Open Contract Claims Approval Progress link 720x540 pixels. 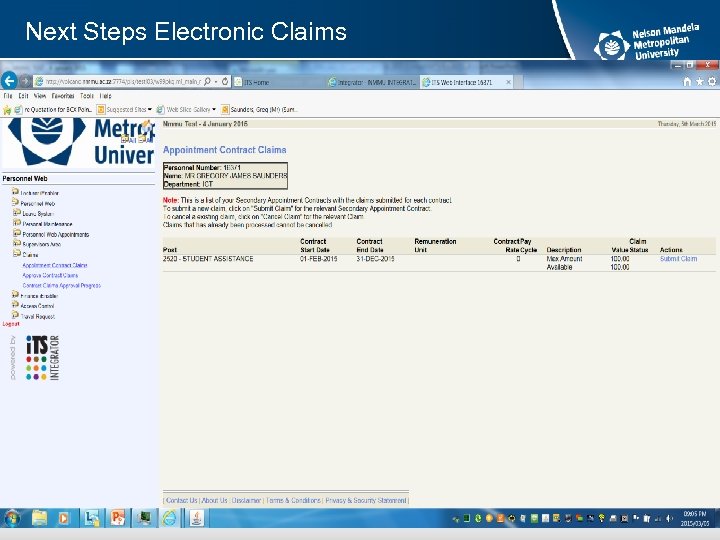coord(62,286)
